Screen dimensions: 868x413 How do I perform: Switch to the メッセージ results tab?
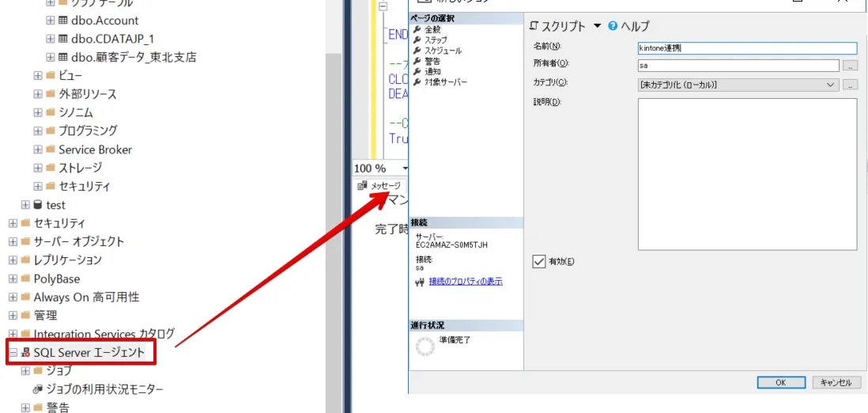[379, 186]
